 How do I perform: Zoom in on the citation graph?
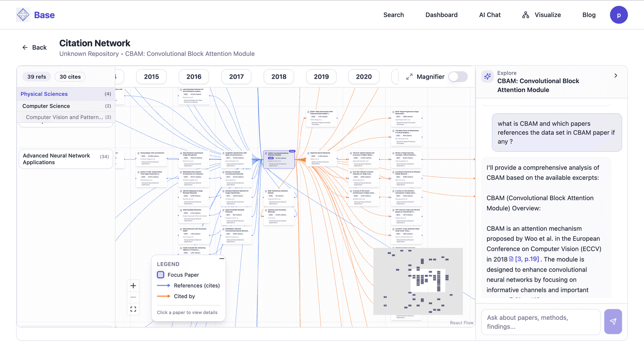coord(133,286)
